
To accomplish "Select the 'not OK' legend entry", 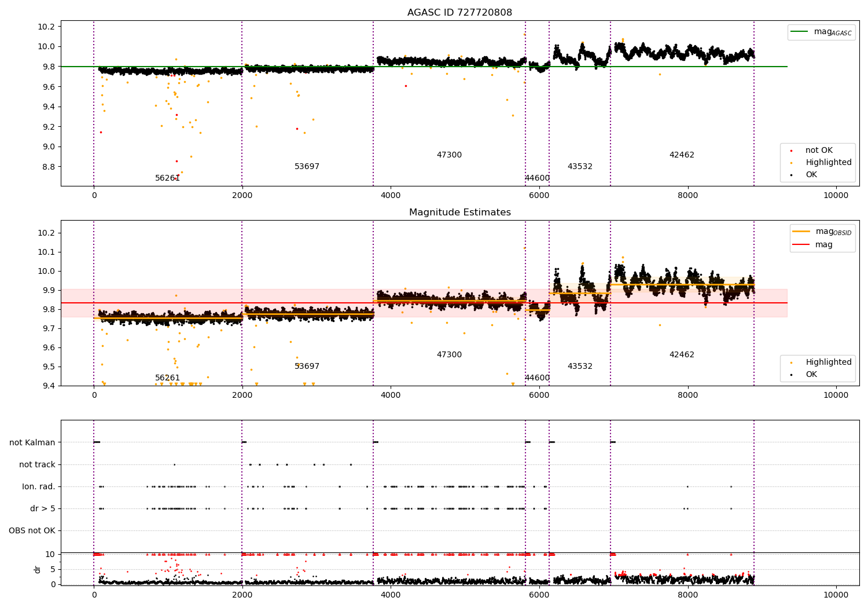I will pyautogui.click(x=819, y=151).
